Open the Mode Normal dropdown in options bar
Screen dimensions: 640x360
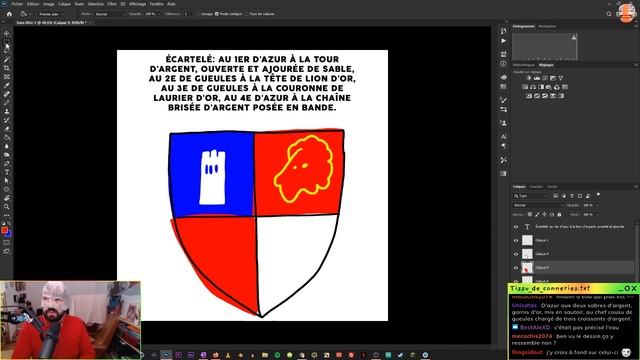(109, 14)
